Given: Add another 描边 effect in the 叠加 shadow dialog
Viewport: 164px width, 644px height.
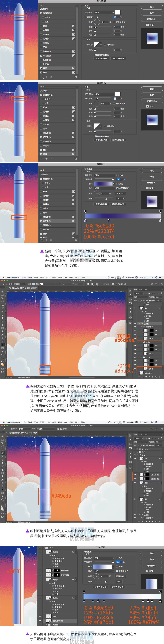Looking at the screenshot, I should point(73,26).
